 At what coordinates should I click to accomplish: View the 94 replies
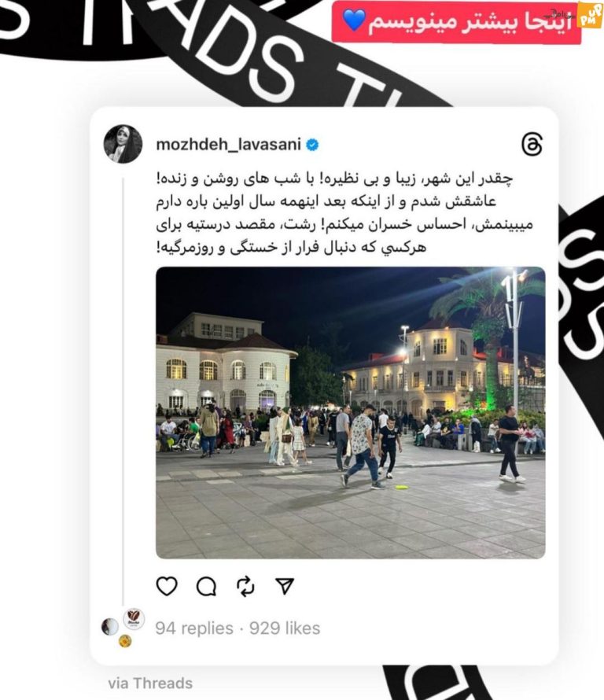pos(194,628)
